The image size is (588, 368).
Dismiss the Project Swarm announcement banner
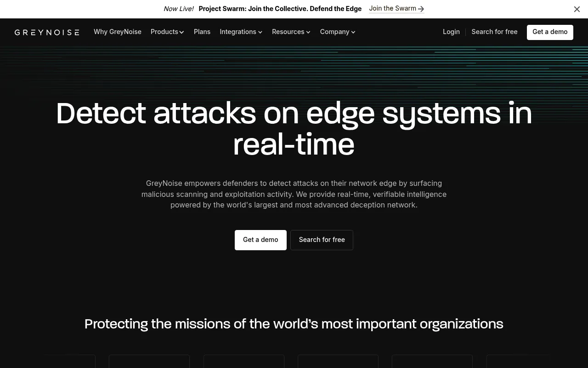point(577,9)
